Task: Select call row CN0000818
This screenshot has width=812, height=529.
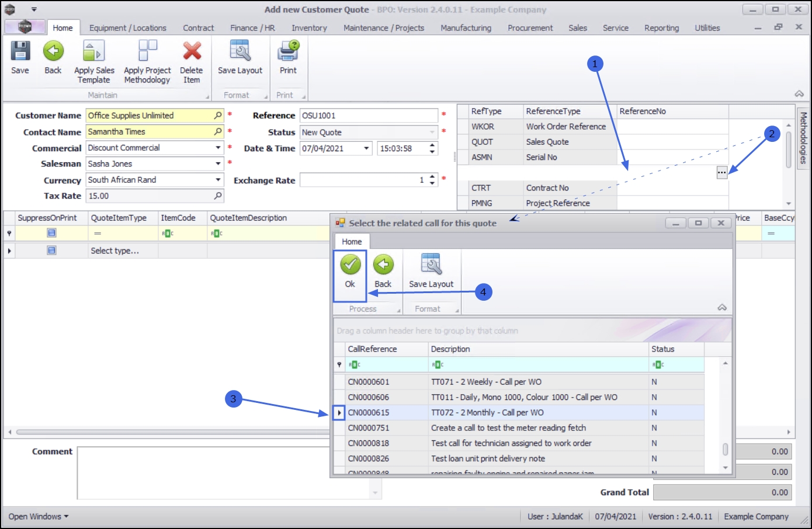Action: pos(519,443)
